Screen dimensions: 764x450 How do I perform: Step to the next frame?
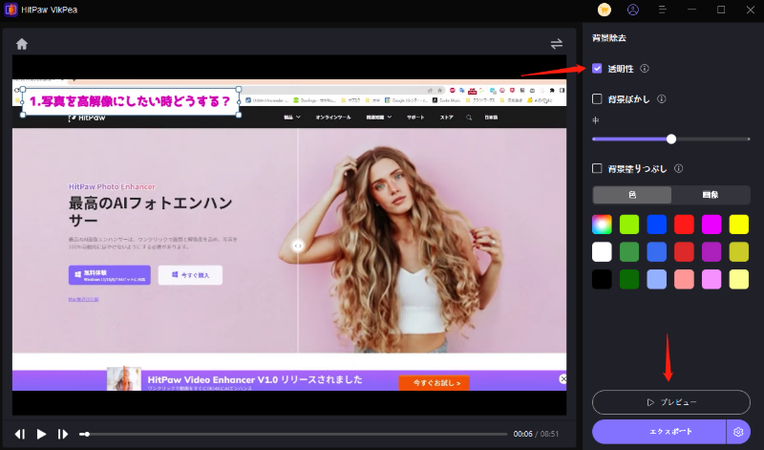(x=63, y=434)
